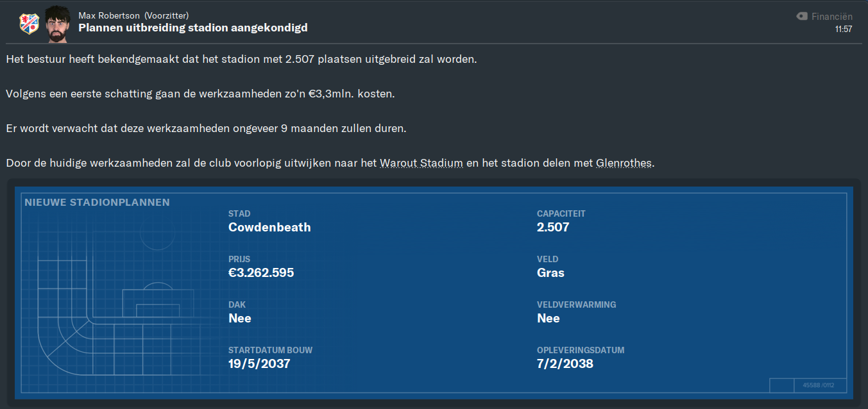Screen dimensions: 868x409
Task: Click the Nieuwe Stadionplannen panel header
Action: [x=97, y=203]
